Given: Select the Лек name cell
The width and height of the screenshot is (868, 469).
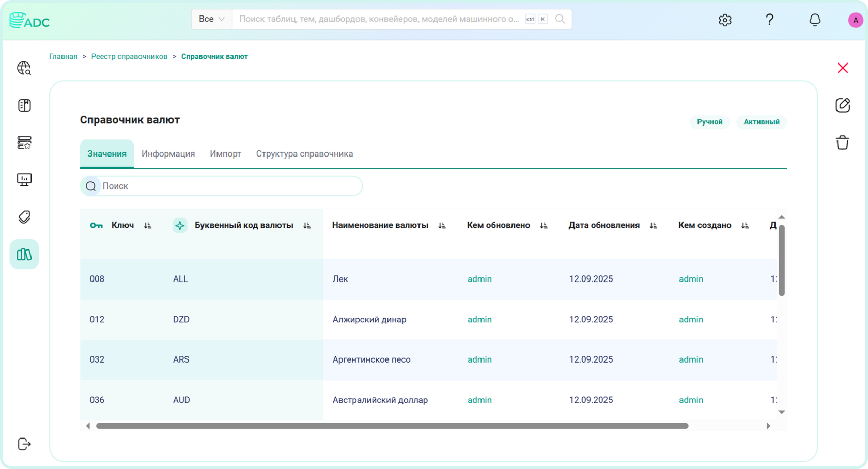Looking at the screenshot, I should (x=340, y=279).
